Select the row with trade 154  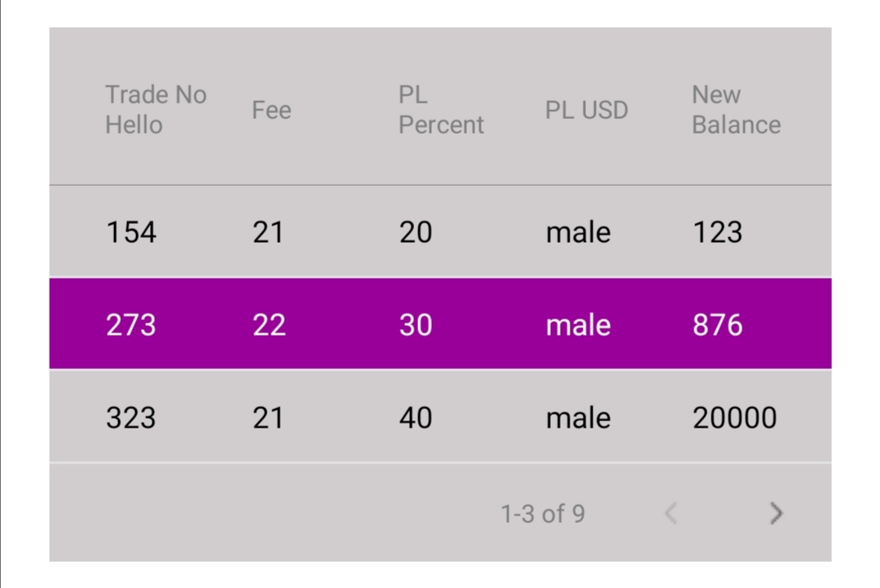pyautogui.click(x=131, y=233)
